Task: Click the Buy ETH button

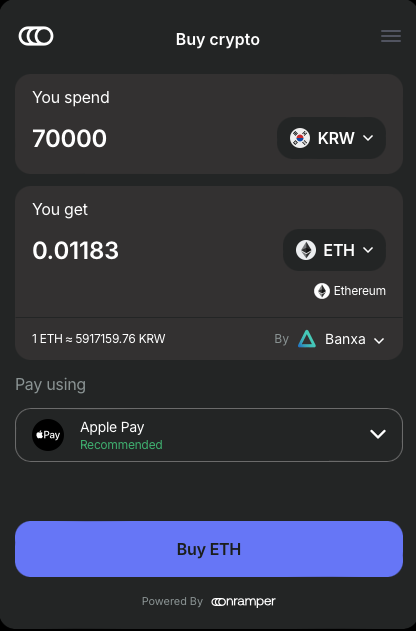Action: (x=209, y=549)
